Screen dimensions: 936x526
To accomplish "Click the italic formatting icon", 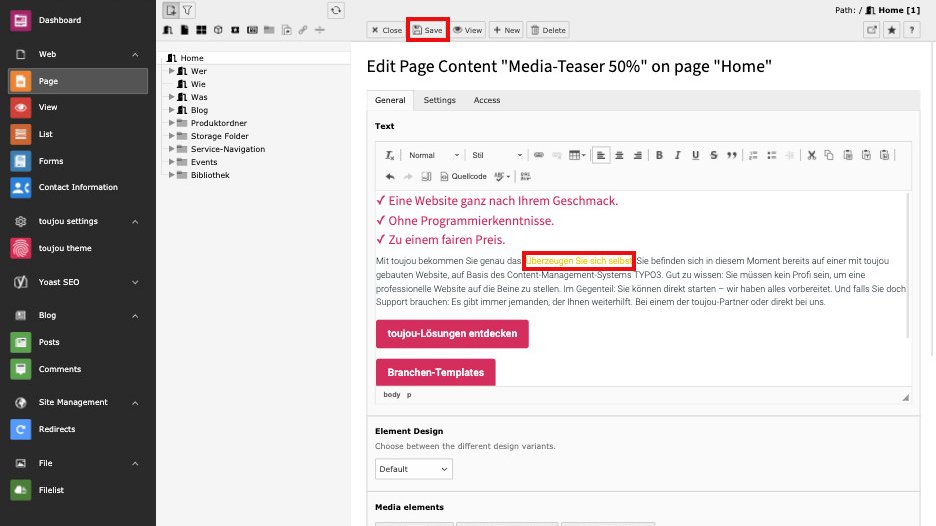I will (x=677, y=155).
